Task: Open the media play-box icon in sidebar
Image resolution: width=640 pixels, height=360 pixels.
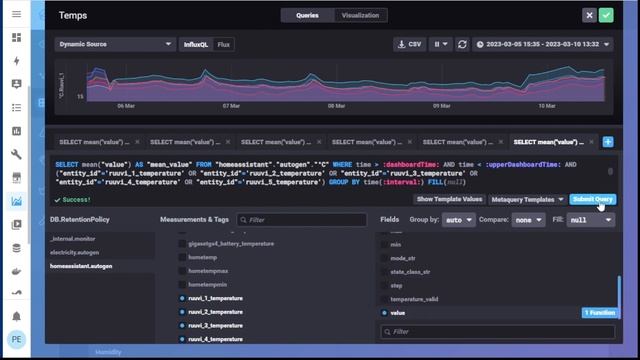Action: pos(16,224)
